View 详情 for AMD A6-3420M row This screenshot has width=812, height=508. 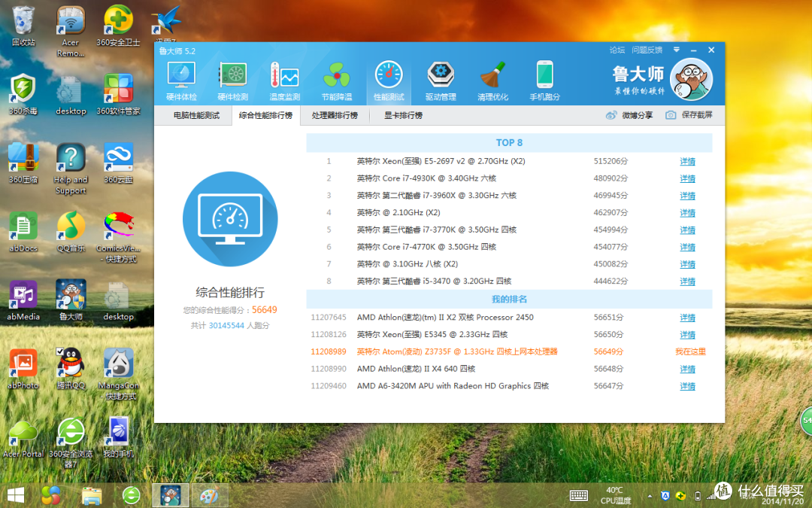pyautogui.click(x=687, y=385)
